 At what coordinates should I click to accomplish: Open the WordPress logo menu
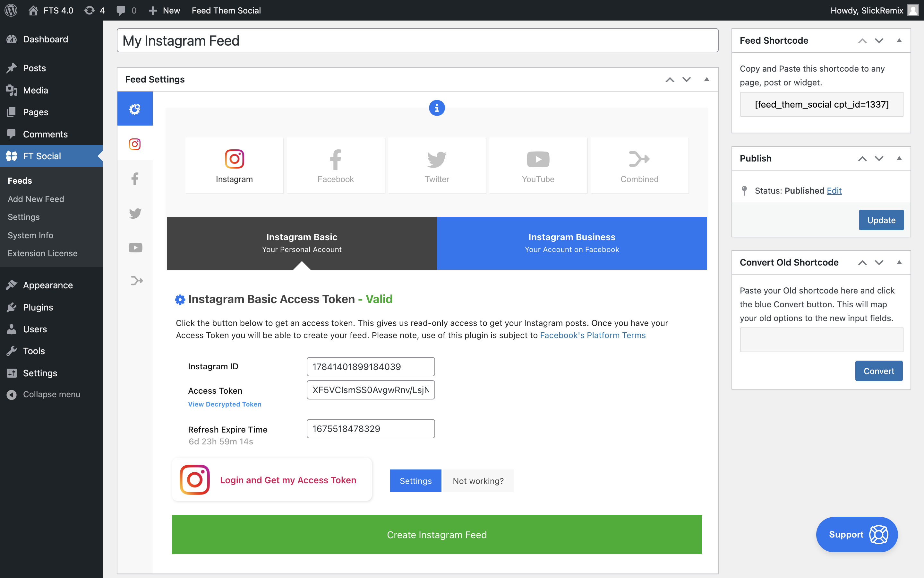click(x=11, y=10)
